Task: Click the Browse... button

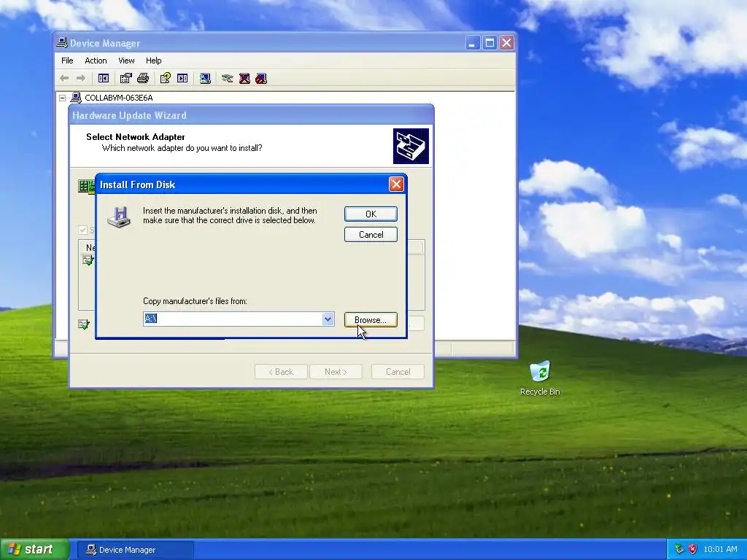Action: pos(371,319)
